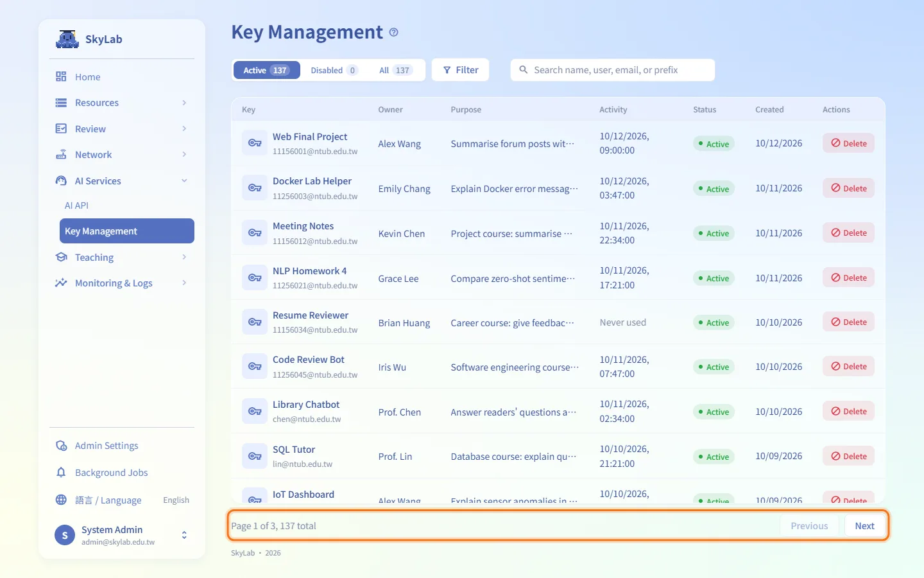Click the key icon for Docker Lab Helper
Image resolution: width=924 pixels, height=578 pixels.
point(255,188)
